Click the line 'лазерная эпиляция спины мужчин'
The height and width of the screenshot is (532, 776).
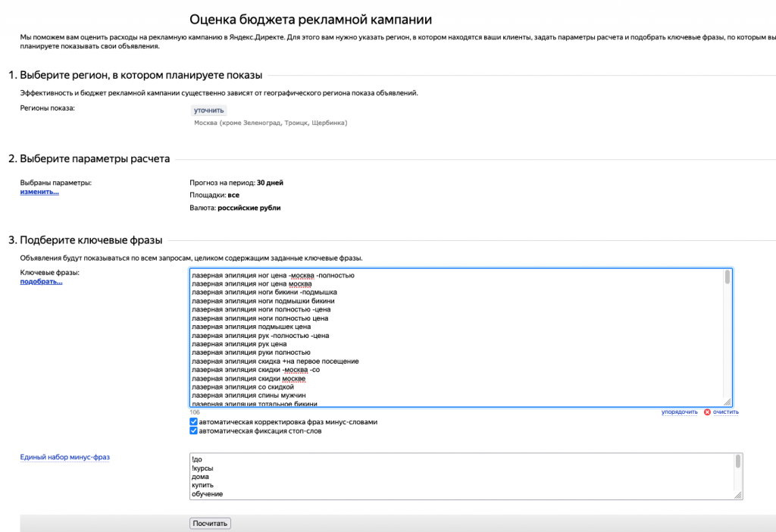tap(249, 396)
